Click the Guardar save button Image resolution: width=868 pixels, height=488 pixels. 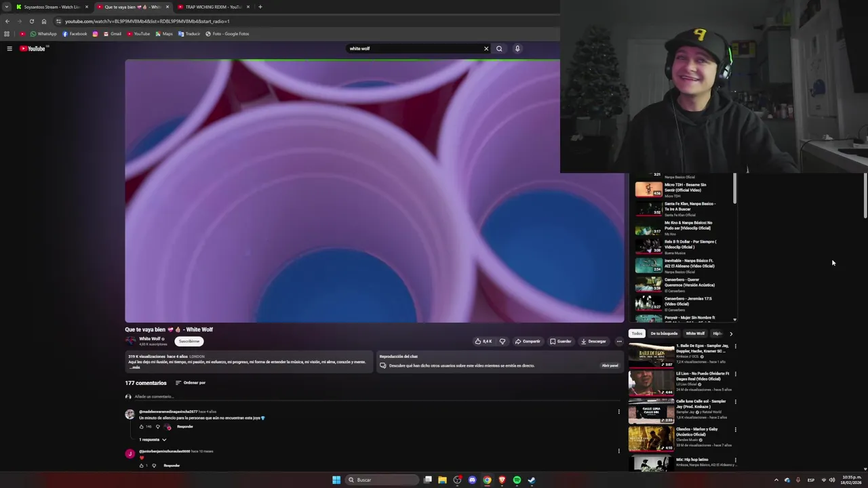[561, 342]
